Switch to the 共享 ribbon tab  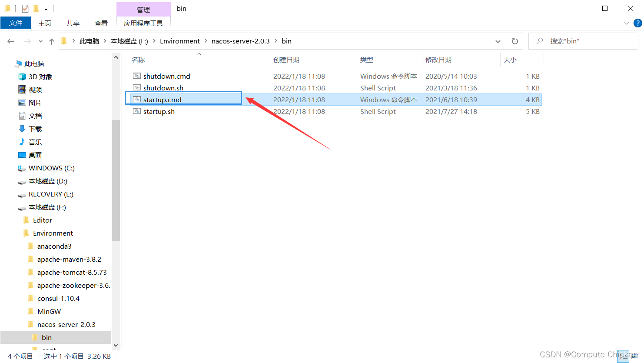click(73, 23)
